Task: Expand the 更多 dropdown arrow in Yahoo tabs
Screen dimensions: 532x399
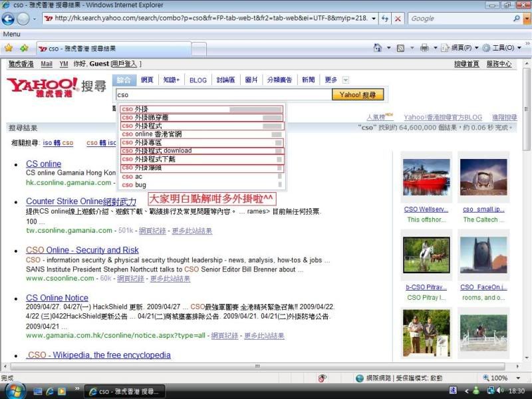Action: point(344,80)
